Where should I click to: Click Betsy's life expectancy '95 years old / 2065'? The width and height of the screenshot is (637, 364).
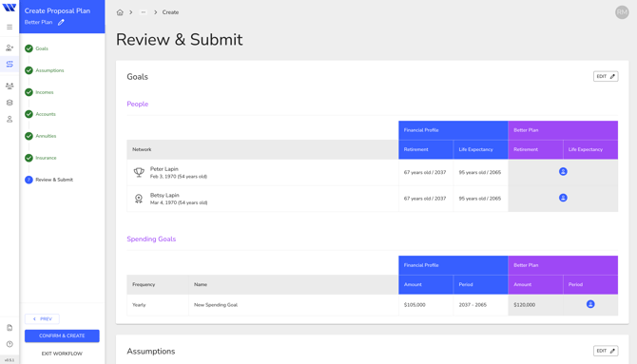[480, 199]
